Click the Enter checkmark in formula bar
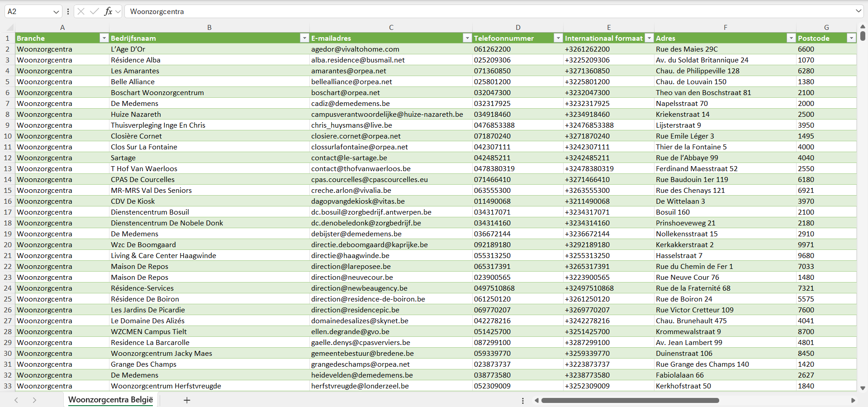Viewport: 868px width, 407px height. (94, 11)
